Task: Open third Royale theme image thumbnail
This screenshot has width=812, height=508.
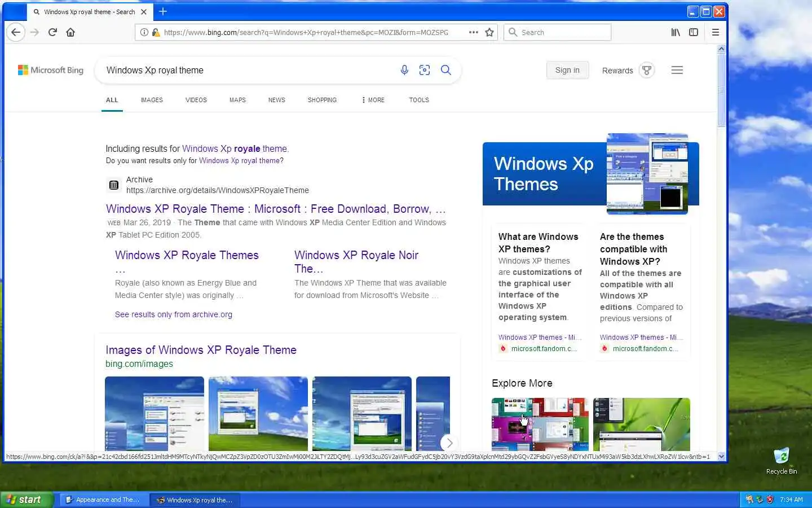Action: [362, 413]
